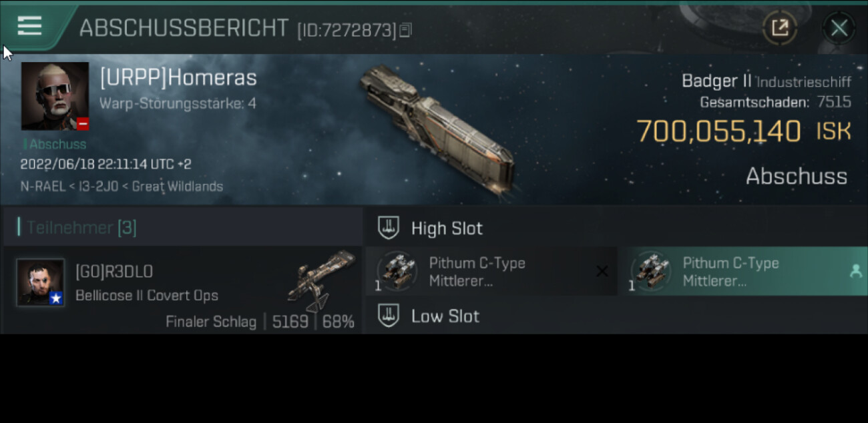Click the blue star badge on R3DL0
Viewport: 868px width, 423px height.
[x=56, y=298]
